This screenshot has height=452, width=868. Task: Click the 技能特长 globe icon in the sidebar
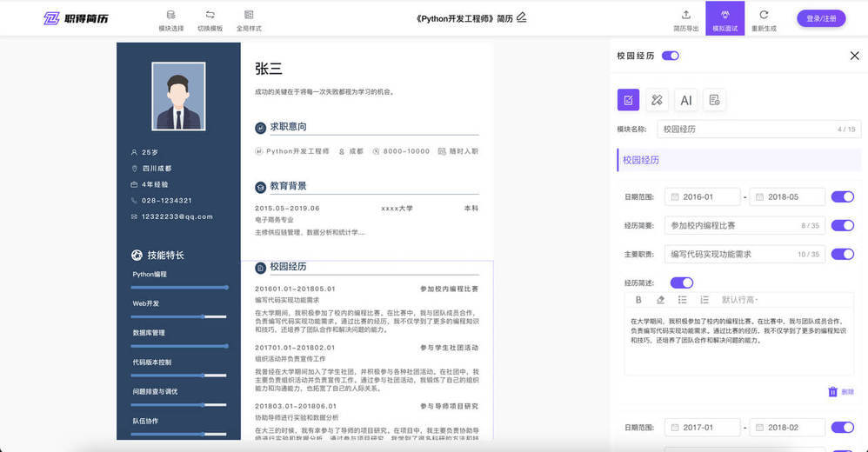[137, 255]
